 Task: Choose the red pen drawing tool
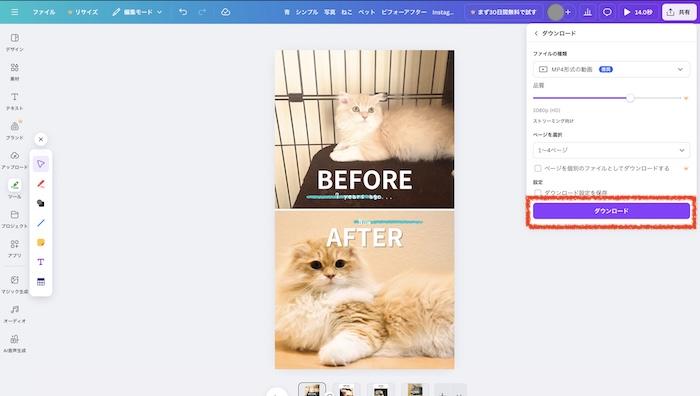41,183
